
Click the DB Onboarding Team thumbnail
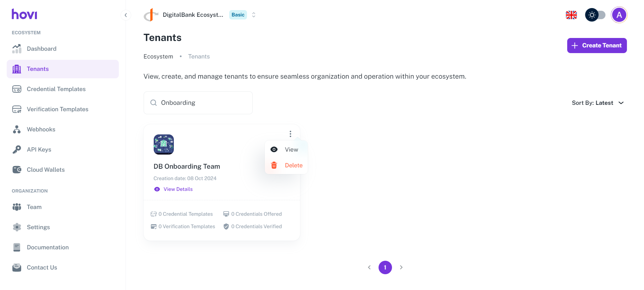164,144
